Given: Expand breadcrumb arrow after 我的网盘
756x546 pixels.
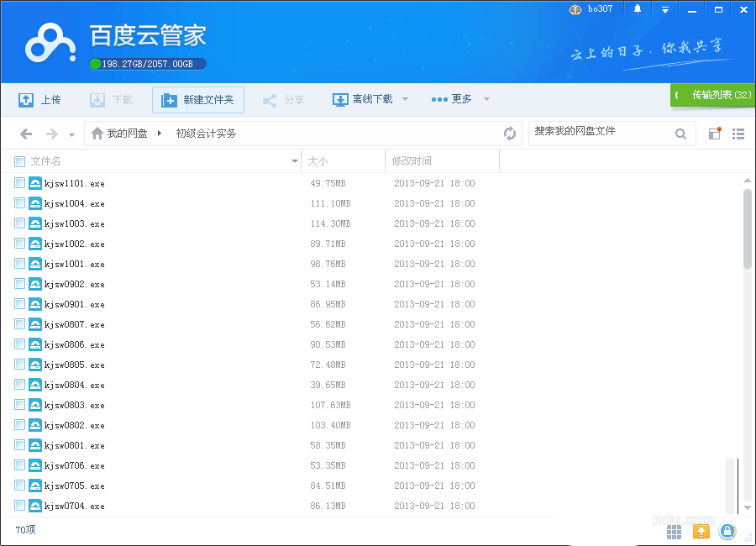Looking at the screenshot, I should (160, 133).
